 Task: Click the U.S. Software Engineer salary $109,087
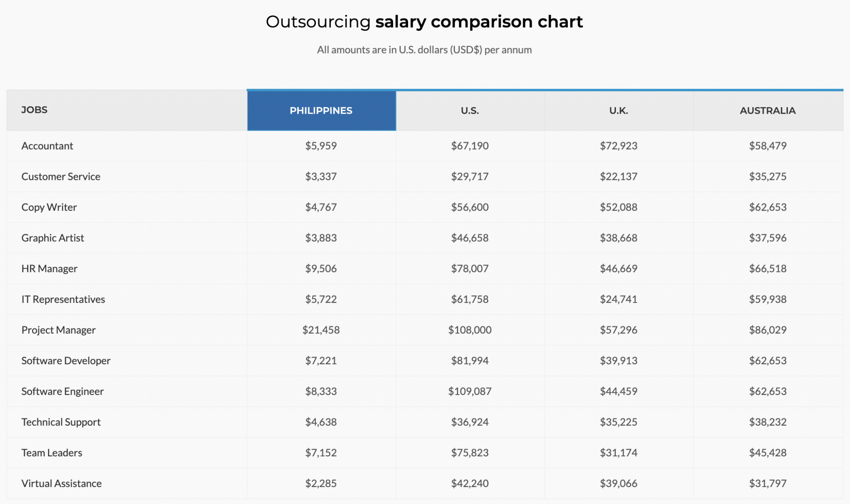(470, 392)
